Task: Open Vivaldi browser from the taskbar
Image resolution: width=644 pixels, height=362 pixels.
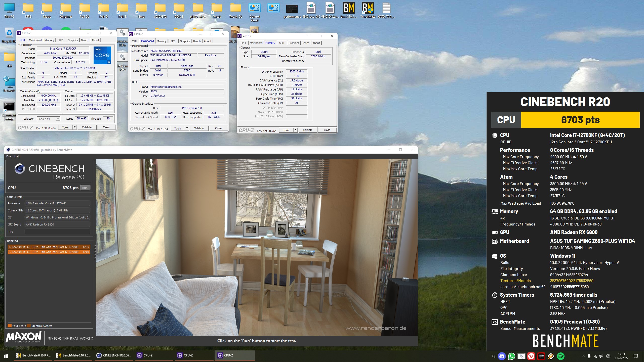Action: pyautogui.click(x=531, y=356)
